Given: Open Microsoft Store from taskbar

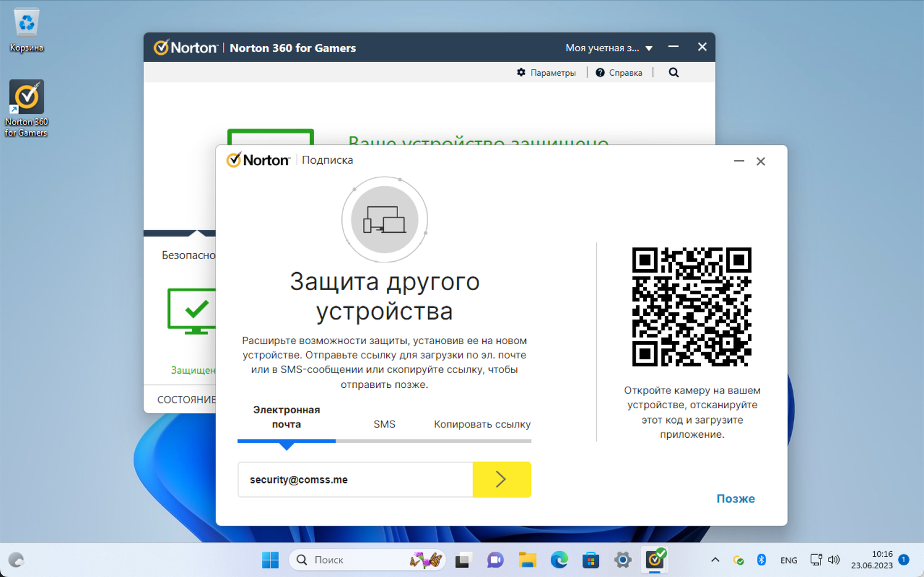Looking at the screenshot, I should coord(591,560).
